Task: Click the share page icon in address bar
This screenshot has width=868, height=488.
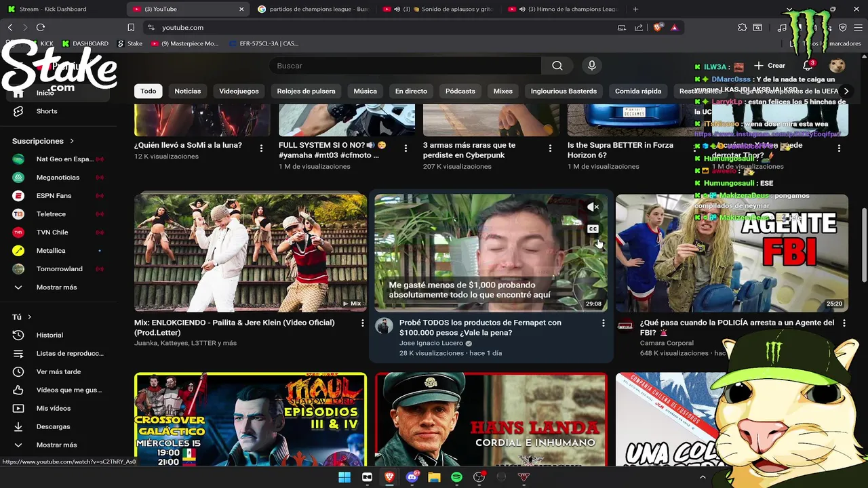Action: tap(639, 28)
